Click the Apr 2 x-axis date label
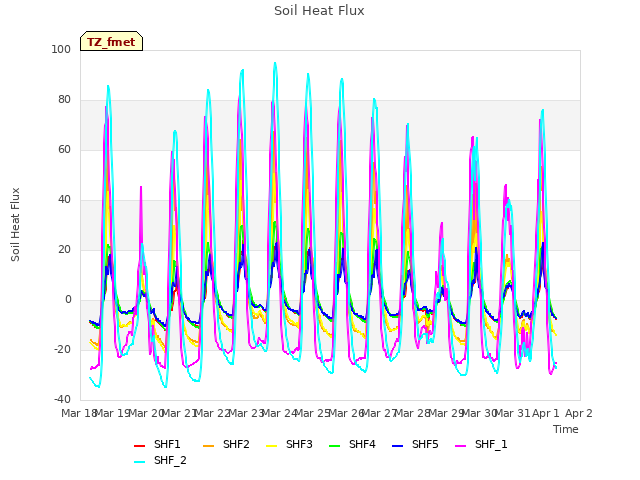640x480 pixels. tap(579, 413)
